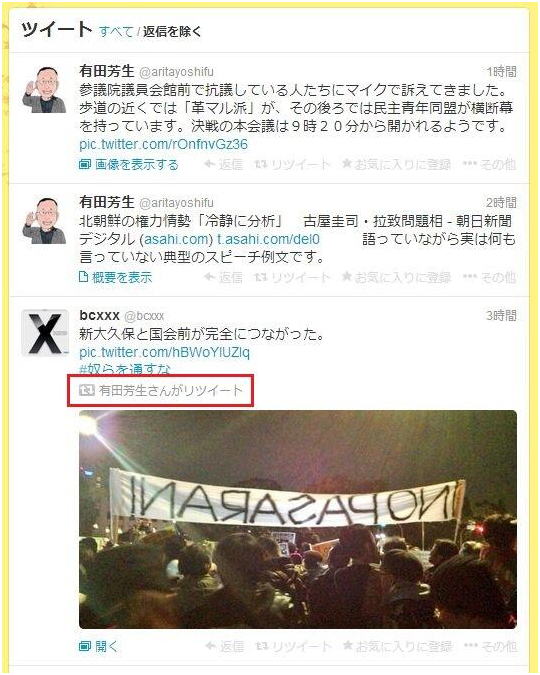
Task: Open その他 menu on bcxxx tweet
Action: pyautogui.click(x=490, y=646)
